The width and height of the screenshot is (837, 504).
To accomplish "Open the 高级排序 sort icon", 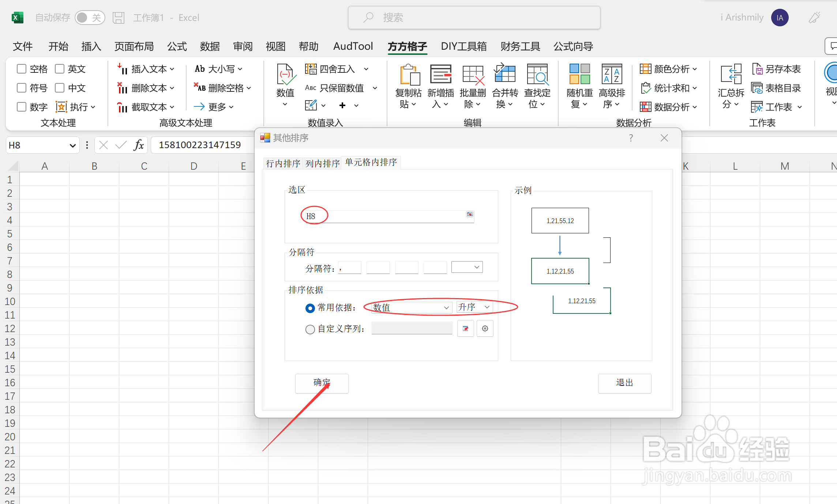I will pos(612,74).
